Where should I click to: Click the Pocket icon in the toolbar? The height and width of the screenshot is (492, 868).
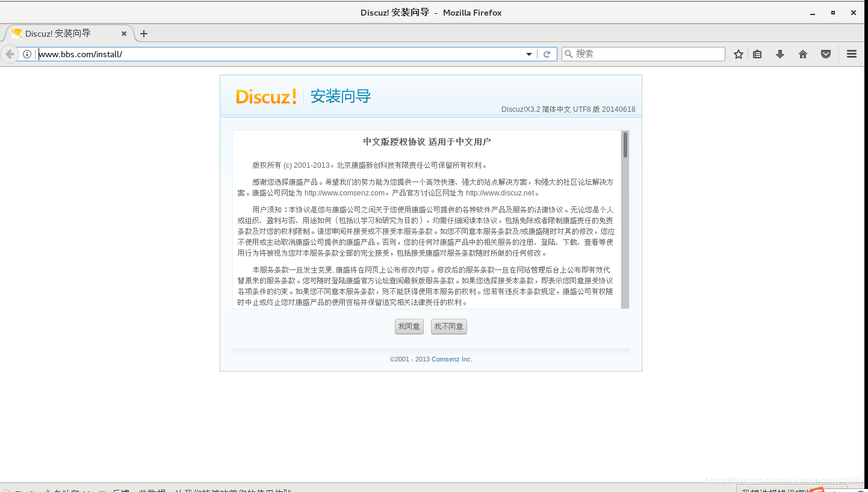[x=826, y=54]
